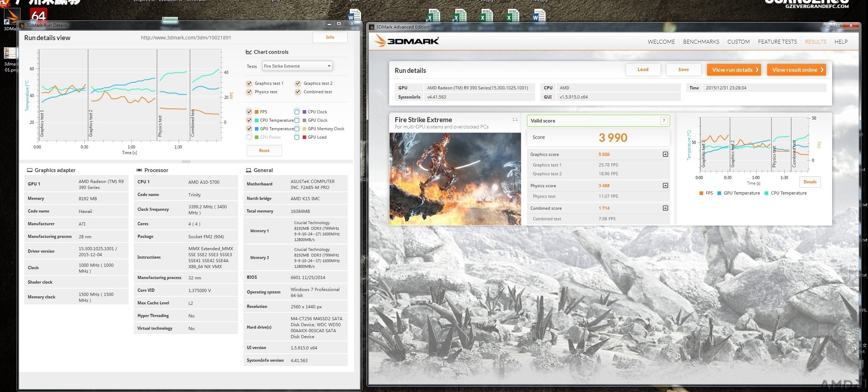Enable the GPU Clock checkbox
This screenshot has height=392, width=868.
point(297,120)
